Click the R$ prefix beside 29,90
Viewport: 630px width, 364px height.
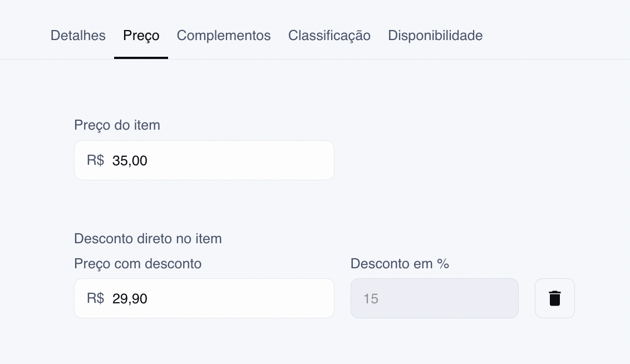(95, 298)
